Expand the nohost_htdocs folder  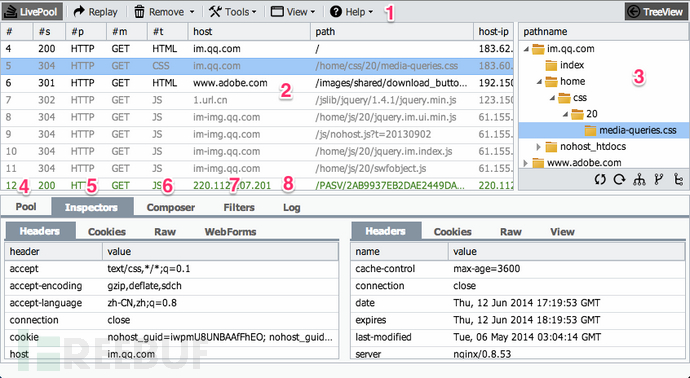(539, 147)
